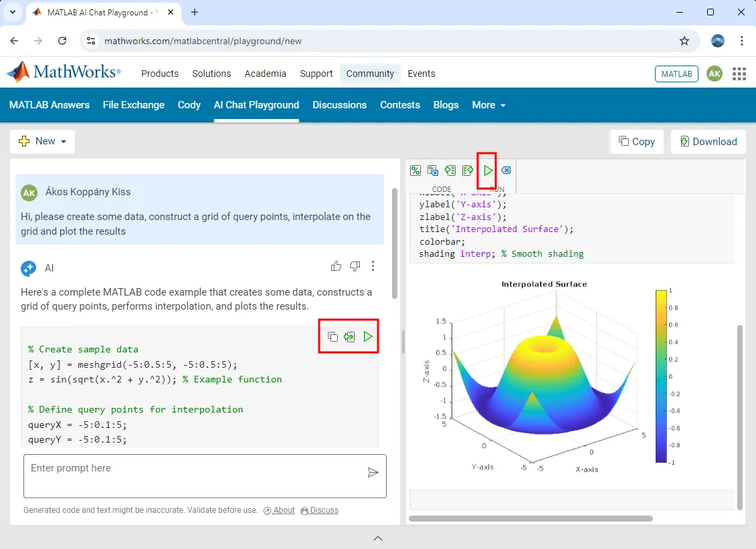Select the AI Chat Playground tab

(256, 105)
